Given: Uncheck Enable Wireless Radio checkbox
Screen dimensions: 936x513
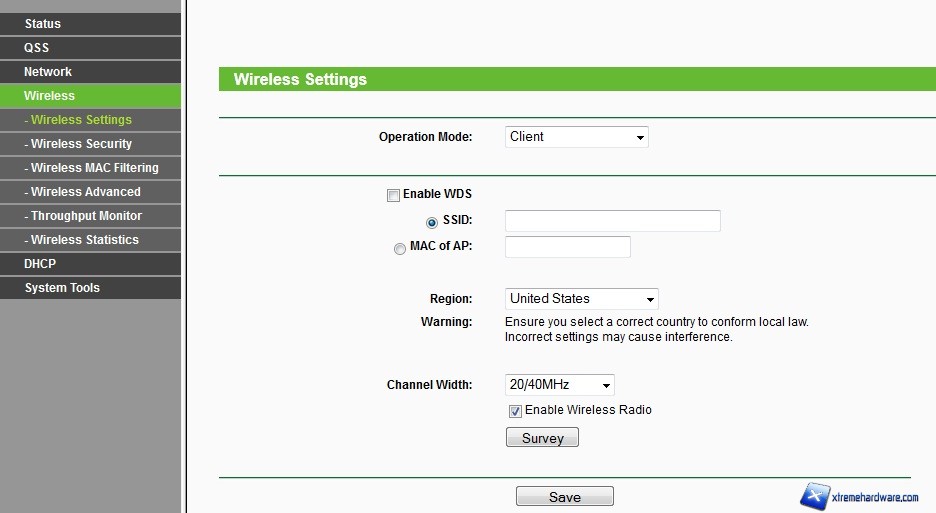Looking at the screenshot, I should tap(515, 411).
